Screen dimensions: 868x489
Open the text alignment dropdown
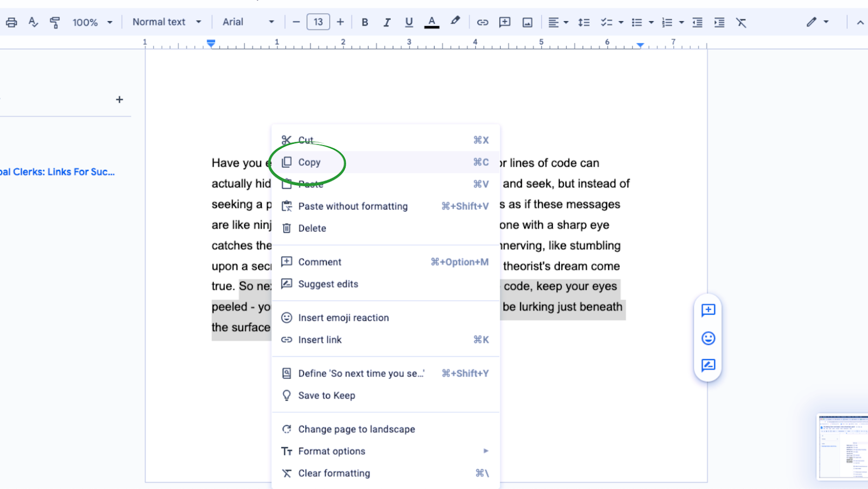558,22
